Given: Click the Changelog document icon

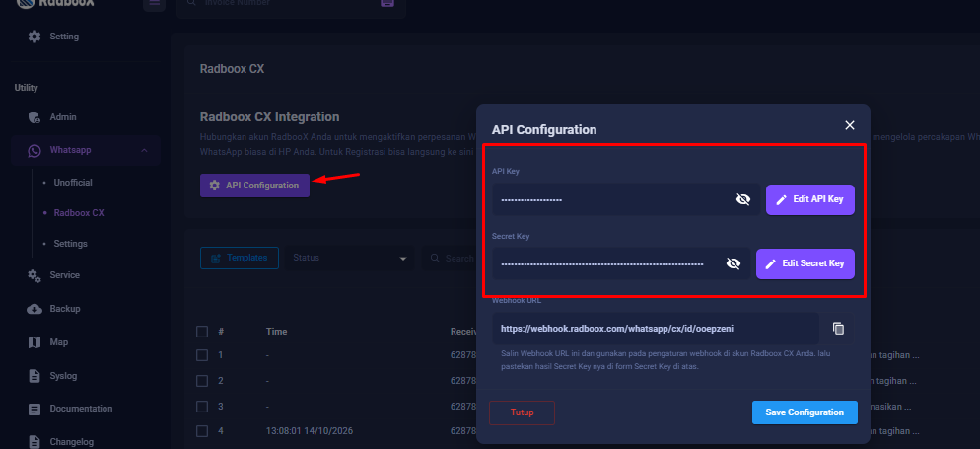Looking at the screenshot, I should point(35,442).
